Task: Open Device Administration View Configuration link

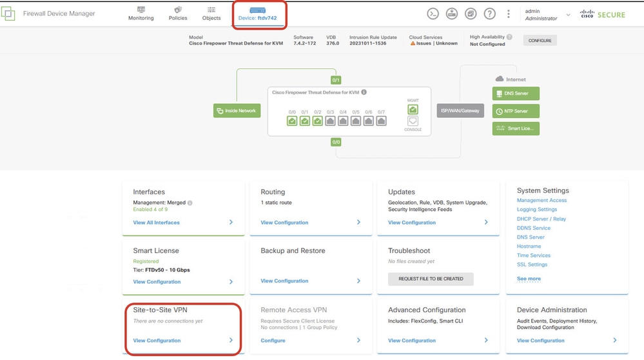Action: (x=540, y=340)
